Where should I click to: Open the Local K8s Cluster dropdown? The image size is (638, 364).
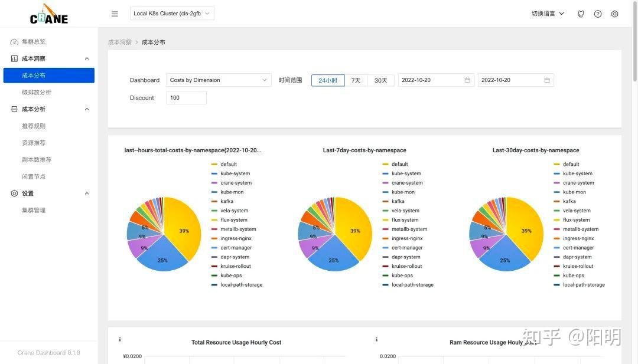[172, 14]
